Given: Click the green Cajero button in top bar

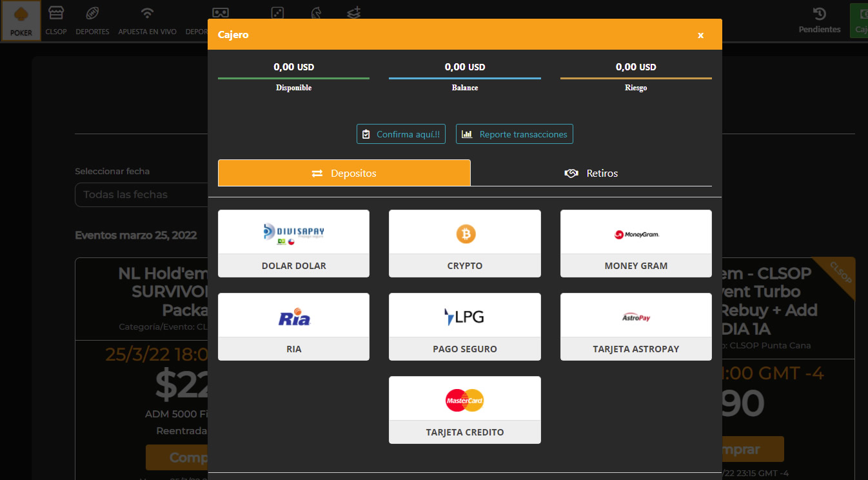Looking at the screenshot, I should (859, 21).
